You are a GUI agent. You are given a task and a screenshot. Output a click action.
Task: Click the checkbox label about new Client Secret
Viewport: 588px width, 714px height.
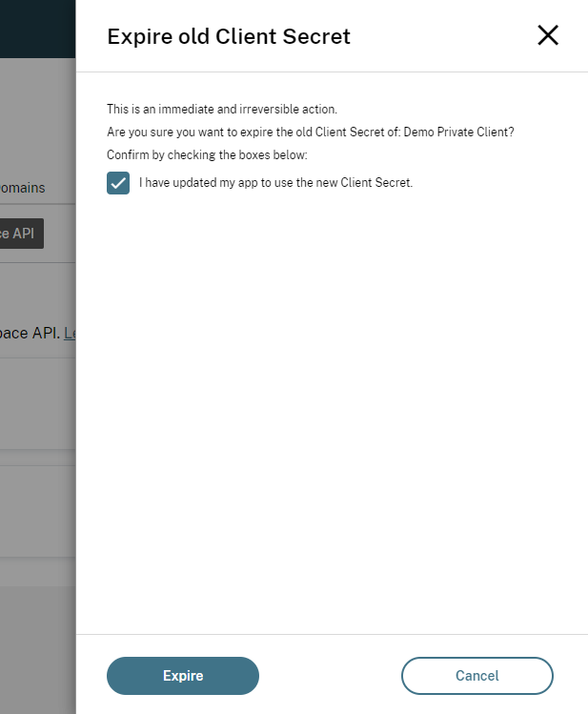275,183
